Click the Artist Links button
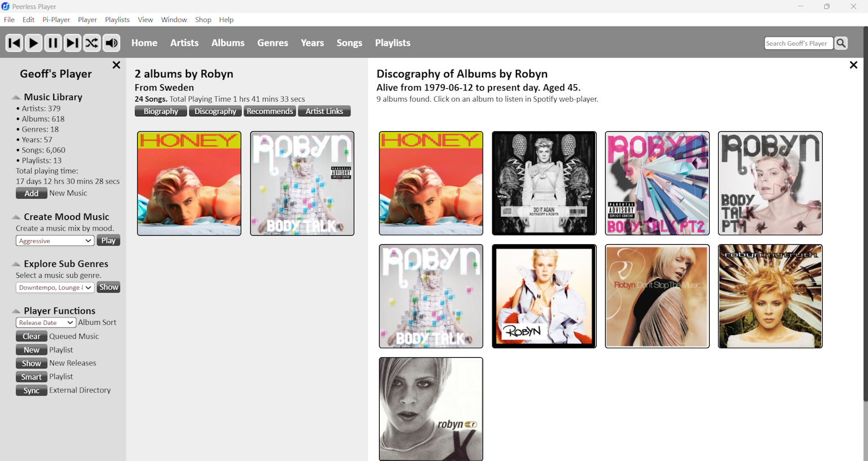This screenshot has width=868, height=461. (x=324, y=111)
